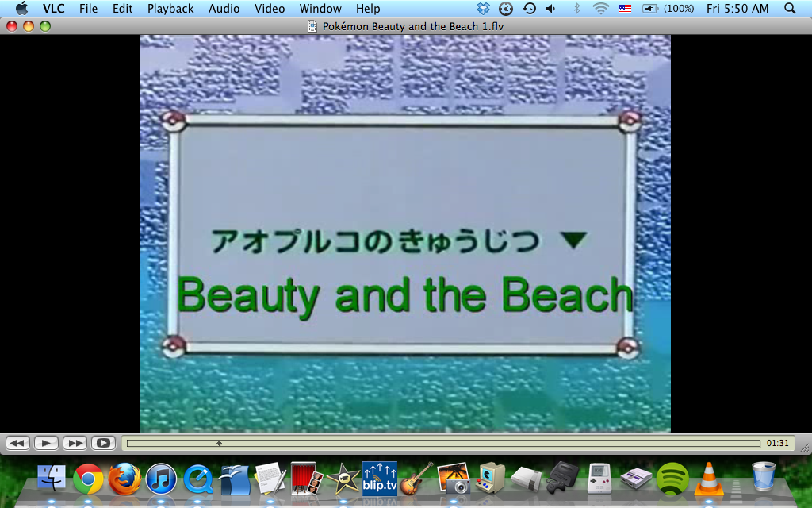
Task: Click the VLC cone icon in dock
Action: coord(708,478)
